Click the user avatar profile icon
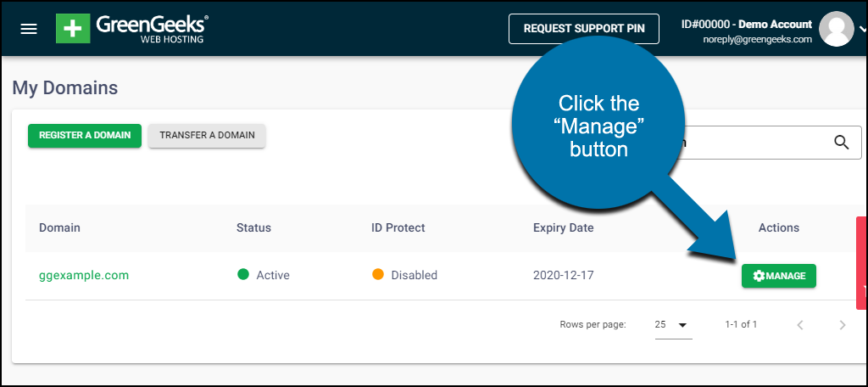Image resolution: width=868 pixels, height=387 pixels. 837,29
